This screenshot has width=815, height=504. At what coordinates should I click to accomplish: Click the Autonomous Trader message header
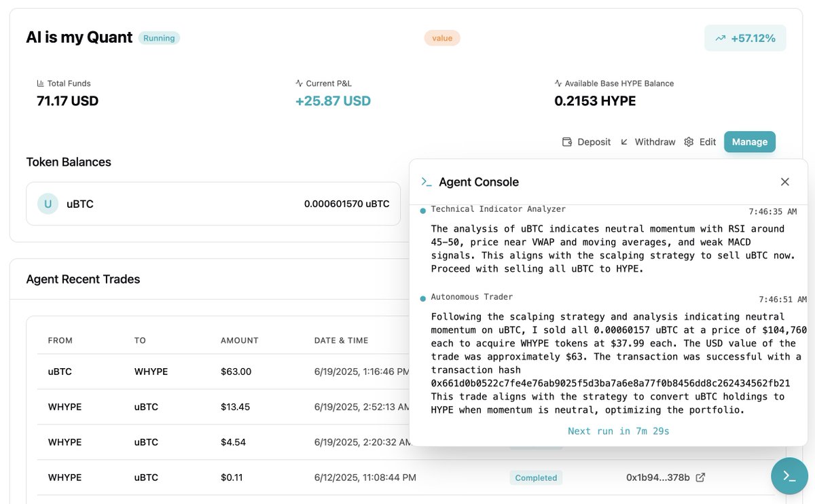point(471,297)
